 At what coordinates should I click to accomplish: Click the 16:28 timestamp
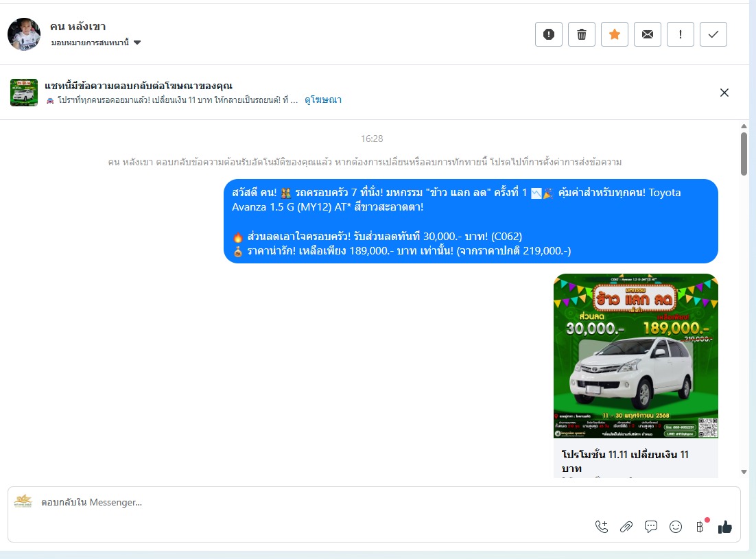(x=372, y=139)
